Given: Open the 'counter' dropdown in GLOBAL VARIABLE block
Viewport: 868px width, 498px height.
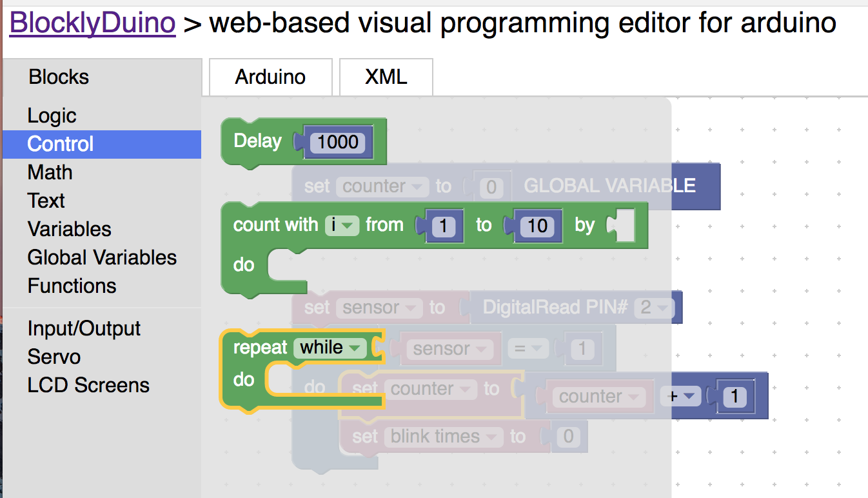Looking at the screenshot, I should coord(382,186).
